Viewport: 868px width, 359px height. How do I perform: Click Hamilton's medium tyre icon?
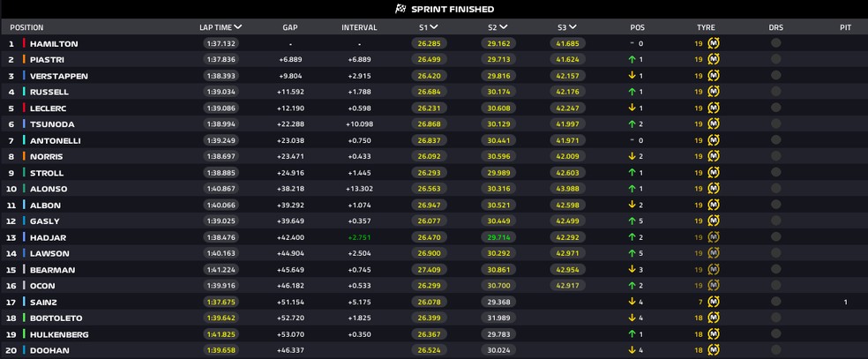point(714,43)
